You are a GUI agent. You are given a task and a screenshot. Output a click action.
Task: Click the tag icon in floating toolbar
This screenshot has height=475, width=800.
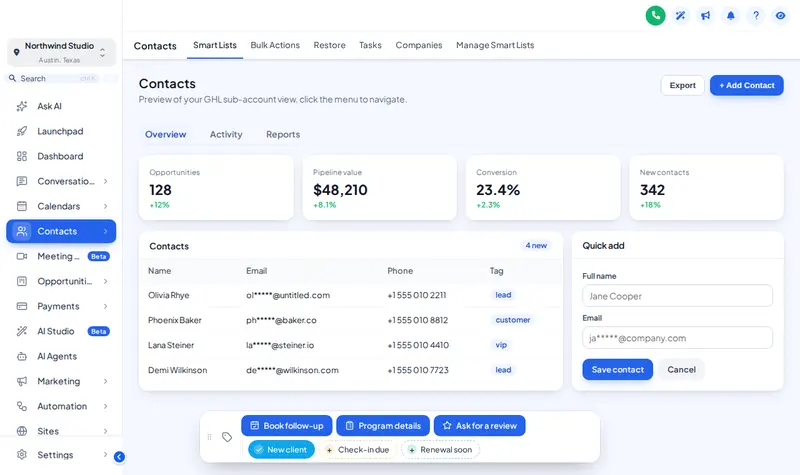click(227, 437)
